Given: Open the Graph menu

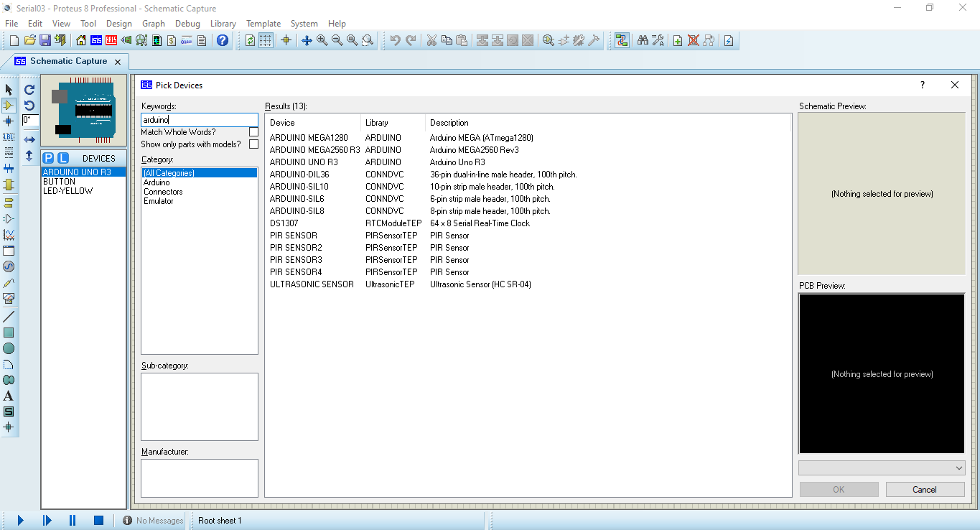Looking at the screenshot, I should (x=154, y=24).
